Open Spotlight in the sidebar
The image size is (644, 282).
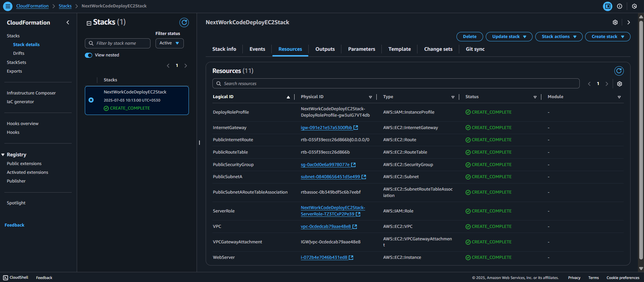(x=16, y=203)
